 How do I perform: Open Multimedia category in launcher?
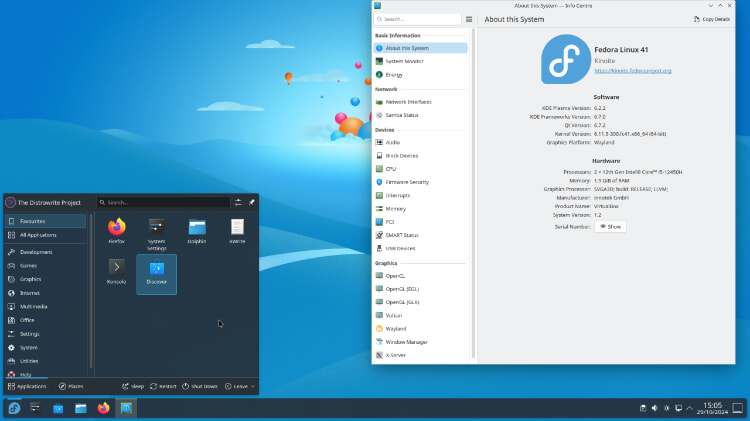click(45, 306)
